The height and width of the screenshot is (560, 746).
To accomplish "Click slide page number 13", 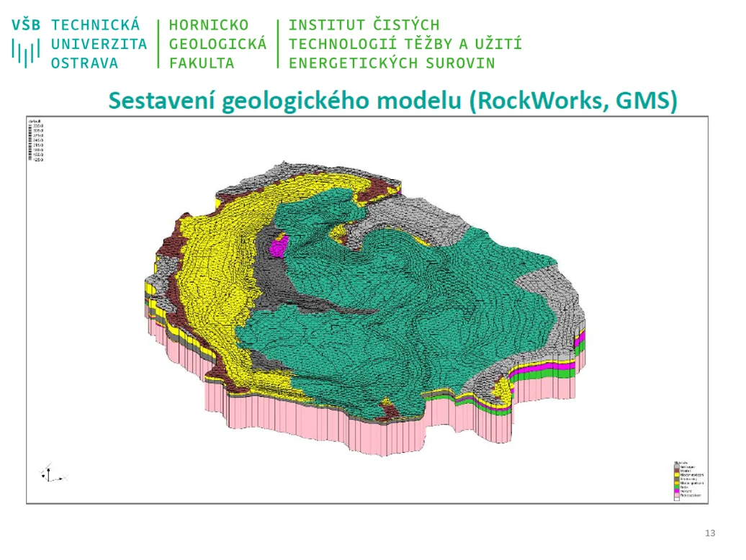I will click(x=710, y=533).
